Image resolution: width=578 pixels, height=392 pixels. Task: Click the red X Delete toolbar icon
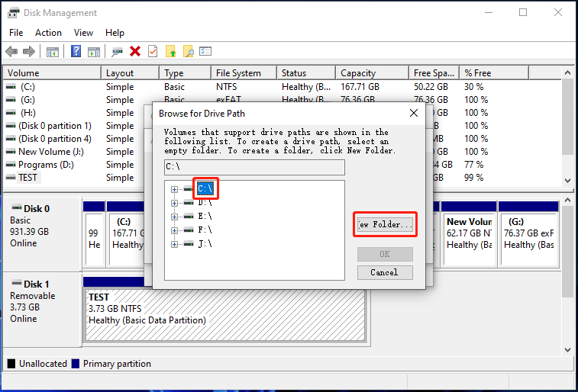click(135, 51)
